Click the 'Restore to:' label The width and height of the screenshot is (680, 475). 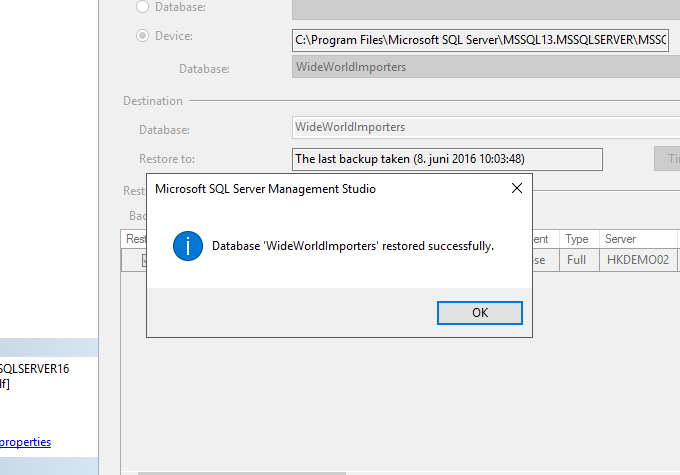(x=167, y=159)
